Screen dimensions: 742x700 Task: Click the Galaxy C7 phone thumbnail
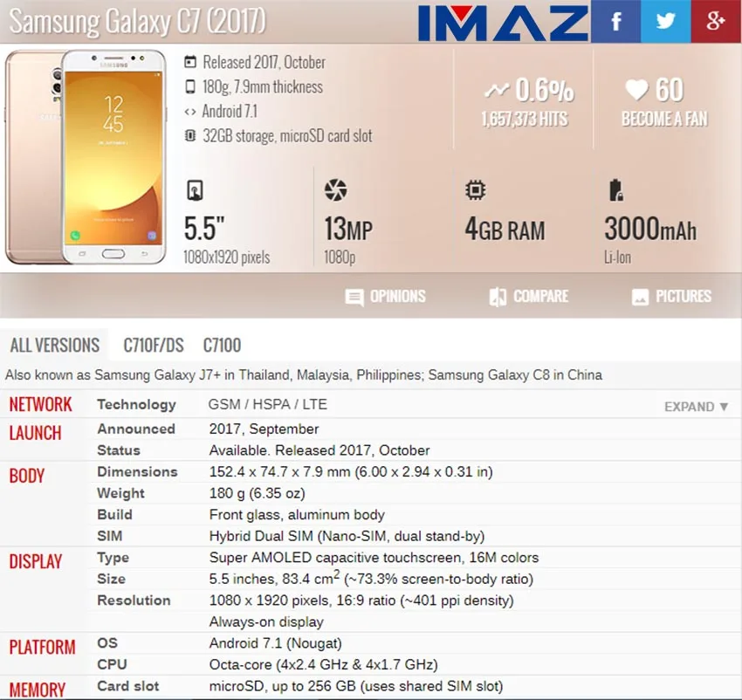(x=86, y=156)
